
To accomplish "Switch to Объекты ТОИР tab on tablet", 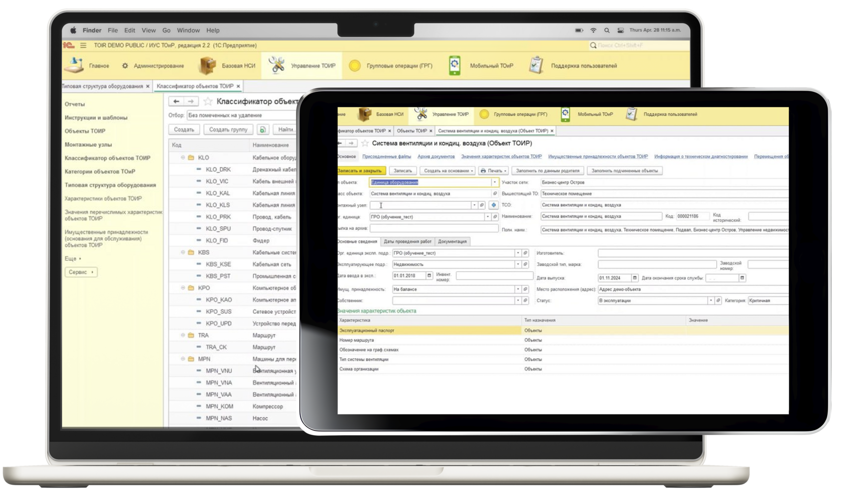I will click(x=411, y=131).
